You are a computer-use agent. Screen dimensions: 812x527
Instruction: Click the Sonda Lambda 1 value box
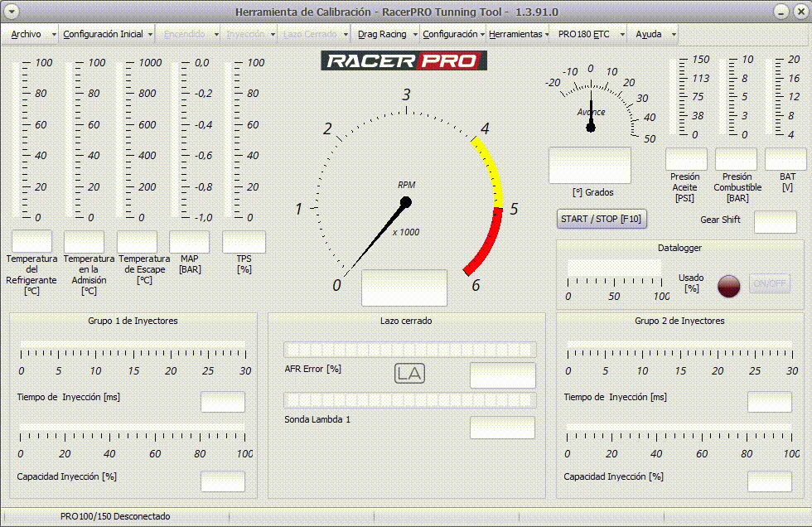click(x=502, y=428)
